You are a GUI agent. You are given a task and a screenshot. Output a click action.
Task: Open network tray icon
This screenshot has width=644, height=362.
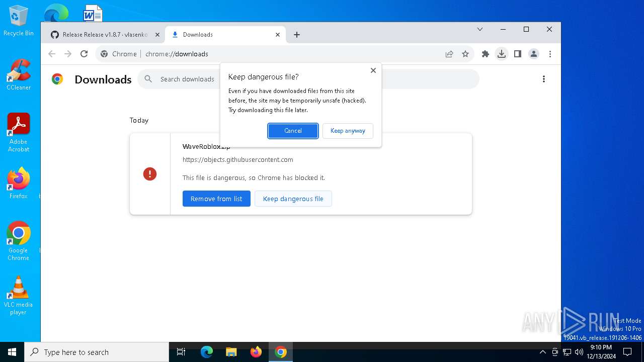click(567, 352)
